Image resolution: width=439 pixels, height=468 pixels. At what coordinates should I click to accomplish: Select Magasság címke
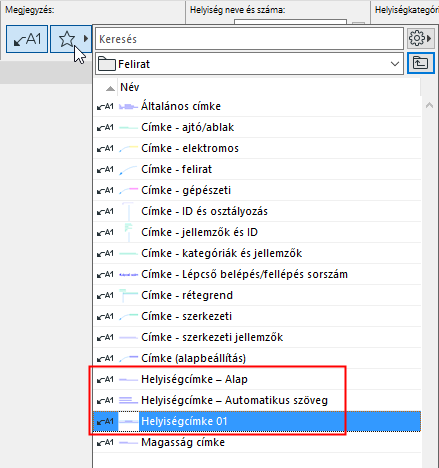257,442
